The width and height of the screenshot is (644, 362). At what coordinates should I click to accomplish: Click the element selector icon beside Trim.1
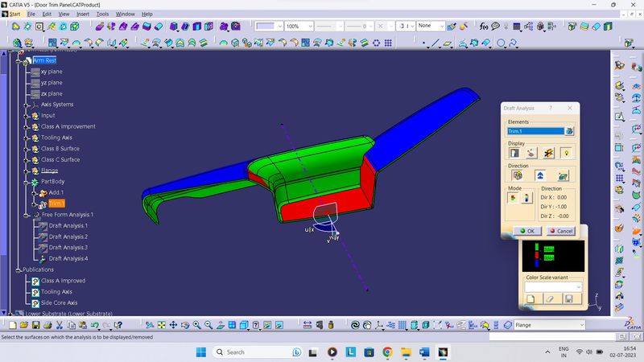click(569, 131)
